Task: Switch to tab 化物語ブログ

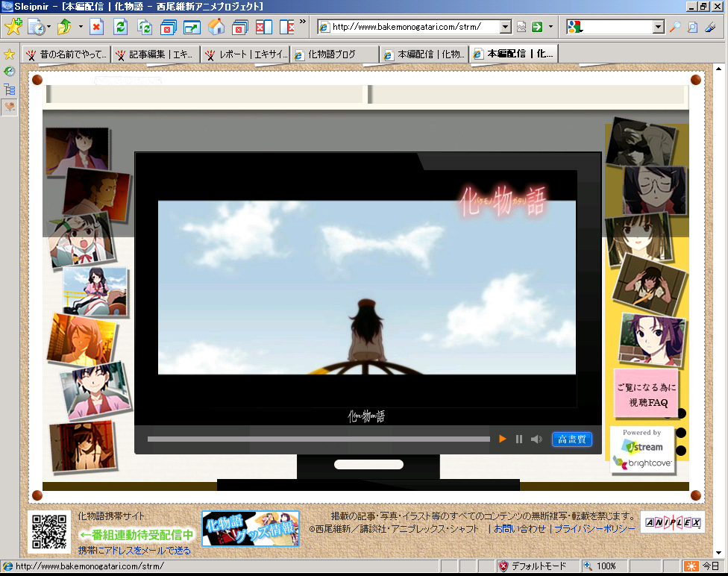Action: [x=335, y=54]
